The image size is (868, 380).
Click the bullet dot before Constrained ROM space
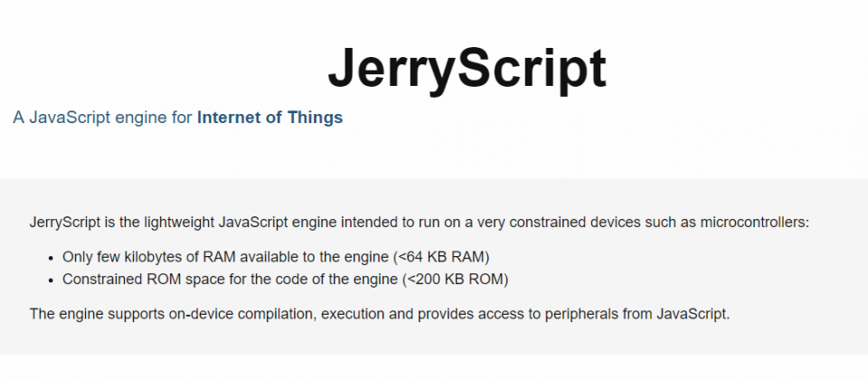pos(51,280)
